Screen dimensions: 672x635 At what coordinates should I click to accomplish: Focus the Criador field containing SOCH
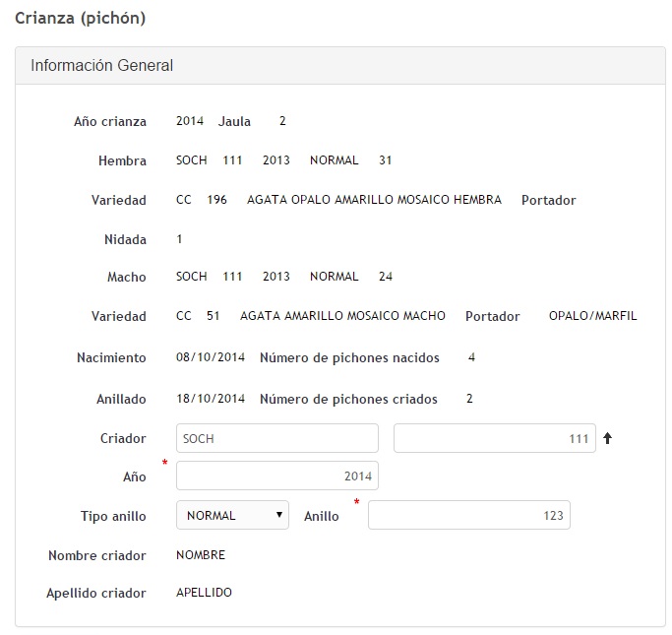point(276,438)
